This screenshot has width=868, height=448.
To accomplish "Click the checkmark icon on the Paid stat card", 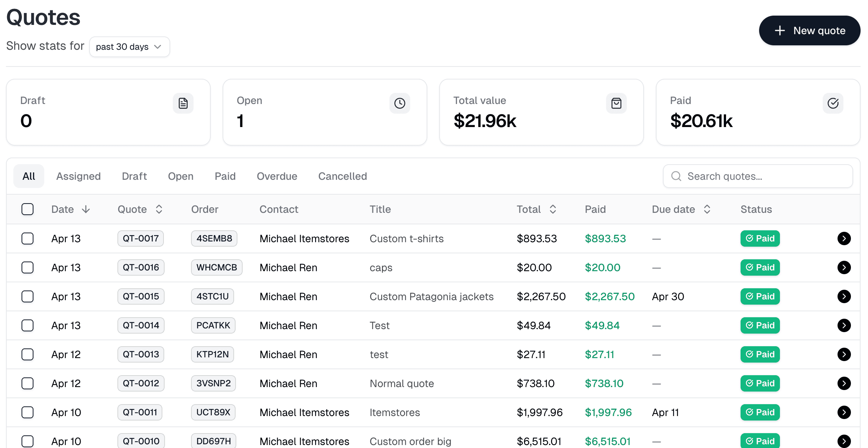I will tap(833, 103).
